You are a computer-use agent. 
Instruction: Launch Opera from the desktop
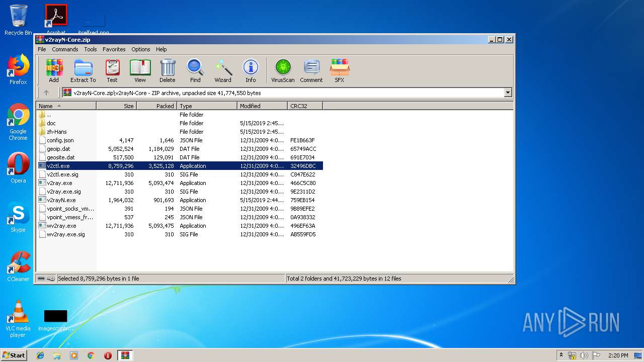coord(18,168)
